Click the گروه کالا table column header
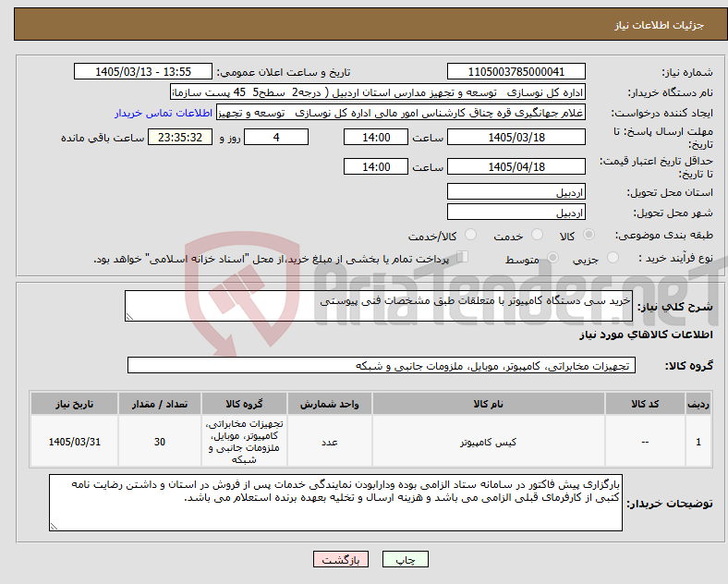 tap(244, 404)
